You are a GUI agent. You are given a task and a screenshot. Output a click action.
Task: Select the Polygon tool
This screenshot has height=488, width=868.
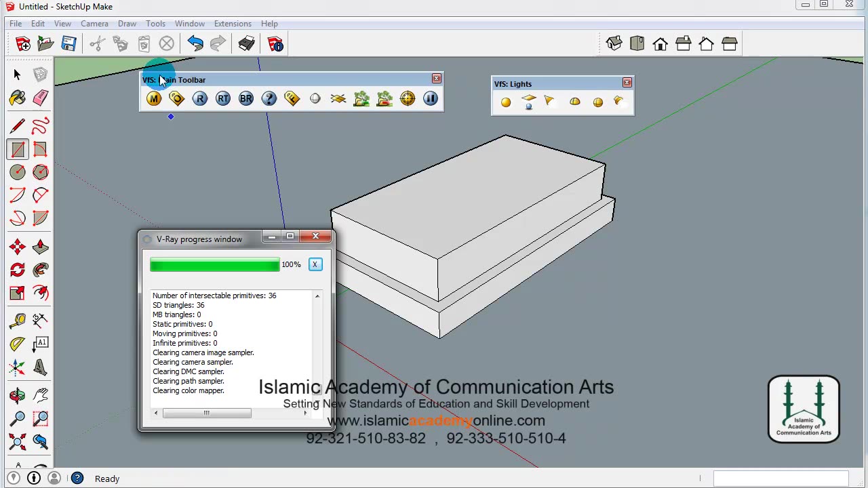pos(40,172)
